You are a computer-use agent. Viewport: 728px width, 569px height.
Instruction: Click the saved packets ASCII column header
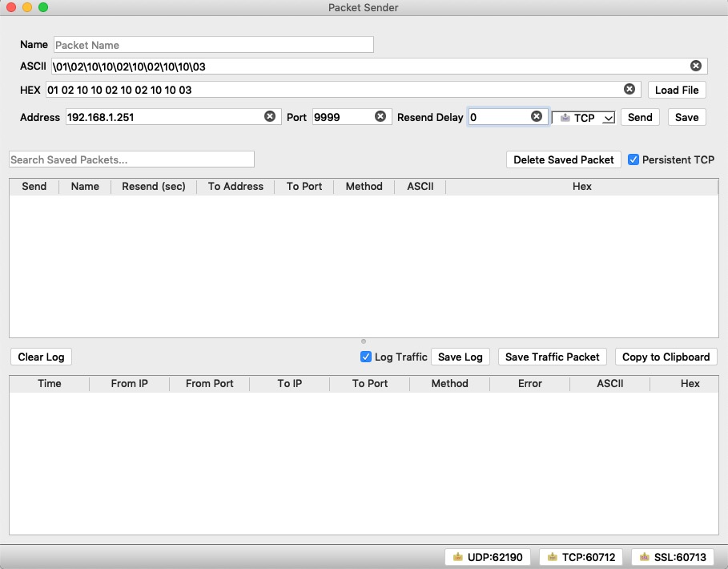(420, 186)
